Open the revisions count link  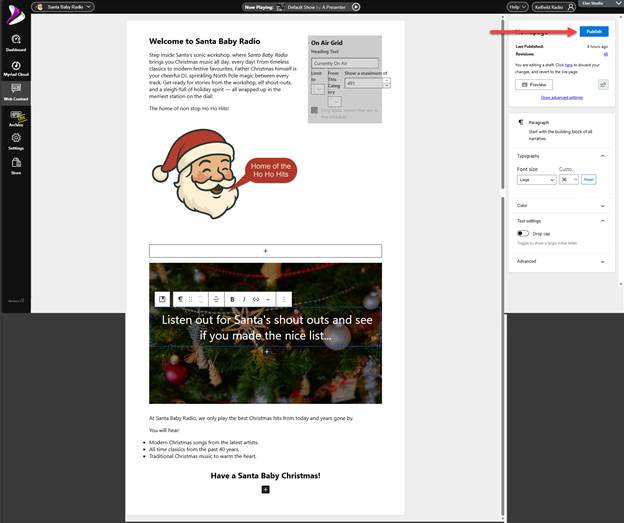pos(606,54)
